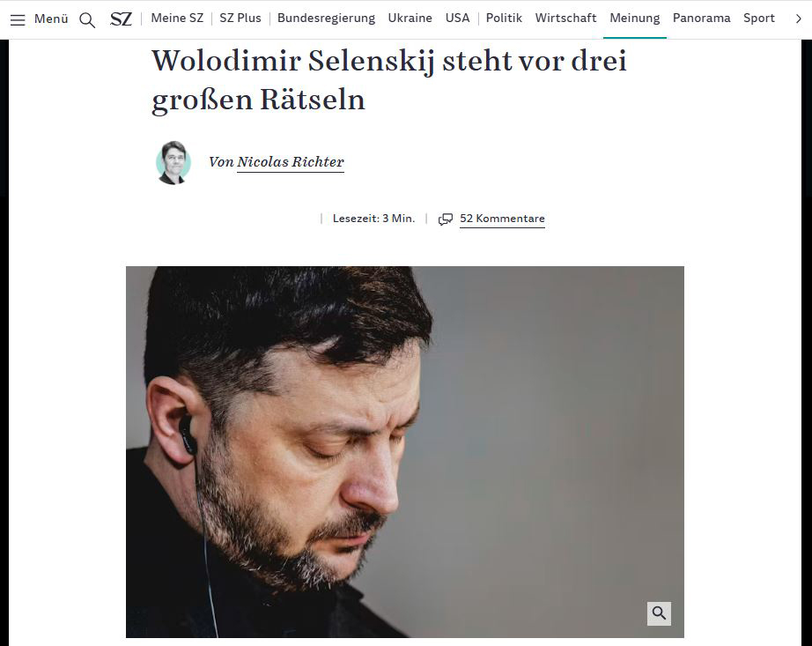Image resolution: width=812 pixels, height=646 pixels.
Task: Enlarge the article photo with the magnifier icon
Action: tap(659, 613)
